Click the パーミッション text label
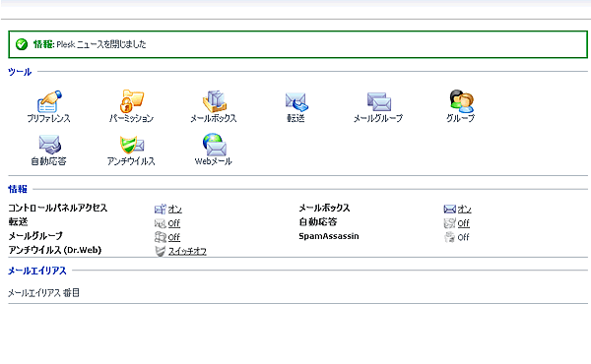The width and height of the screenshot is (591, 364). 131,119
